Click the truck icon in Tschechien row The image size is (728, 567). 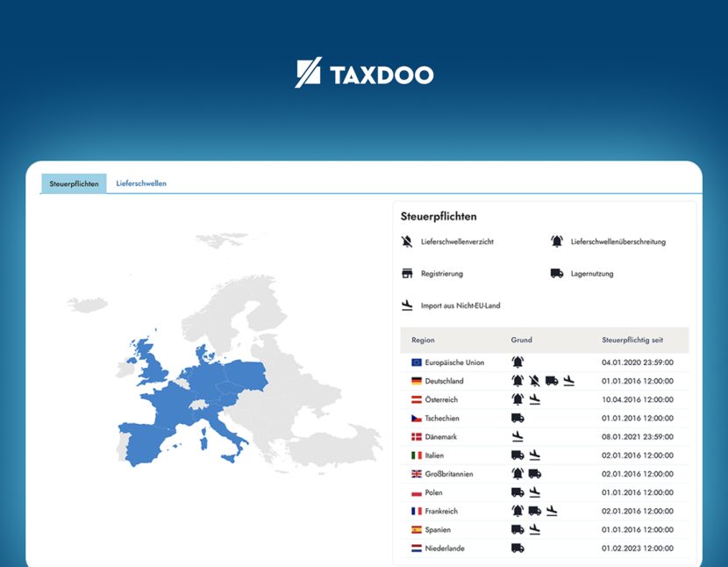517,418
